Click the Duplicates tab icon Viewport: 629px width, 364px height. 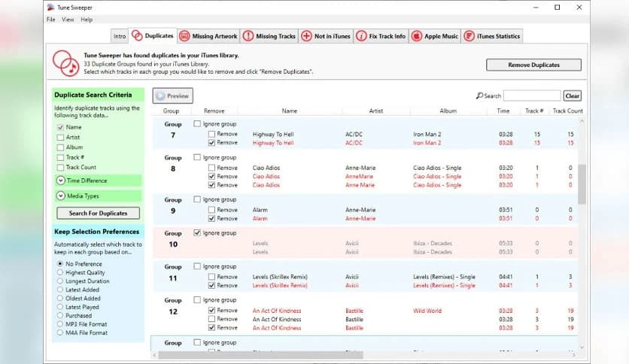click(x=137, y=36)
